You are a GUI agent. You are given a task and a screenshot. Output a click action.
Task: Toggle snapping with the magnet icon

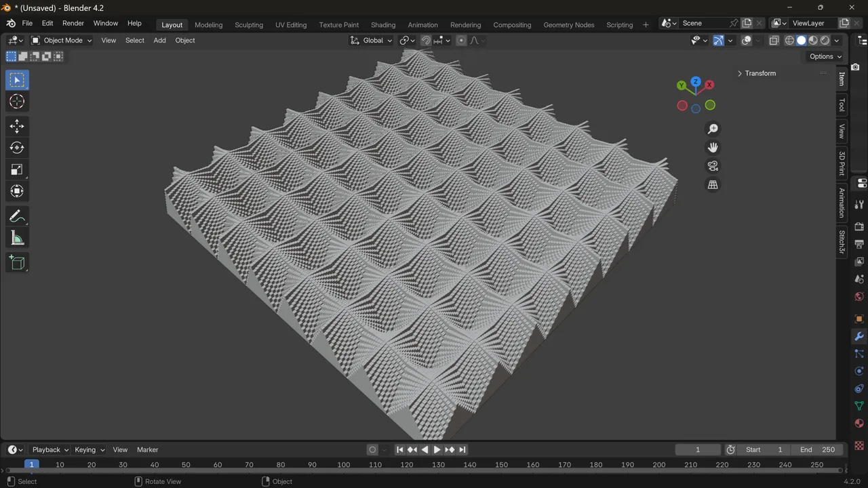click(426, 40)
